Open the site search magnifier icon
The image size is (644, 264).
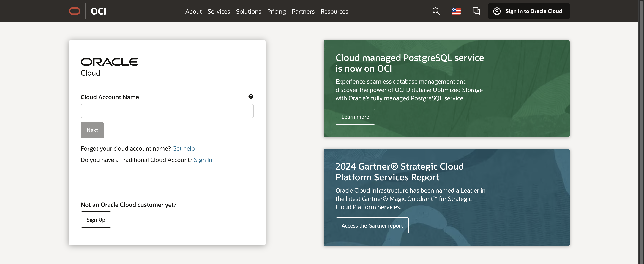point(436,11)
